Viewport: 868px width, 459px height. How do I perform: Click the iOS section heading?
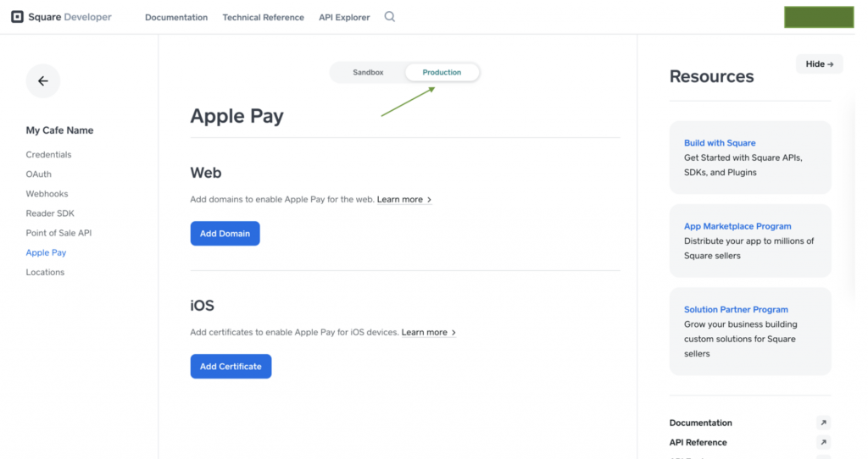pyautogui.click(x=202, y=305)
